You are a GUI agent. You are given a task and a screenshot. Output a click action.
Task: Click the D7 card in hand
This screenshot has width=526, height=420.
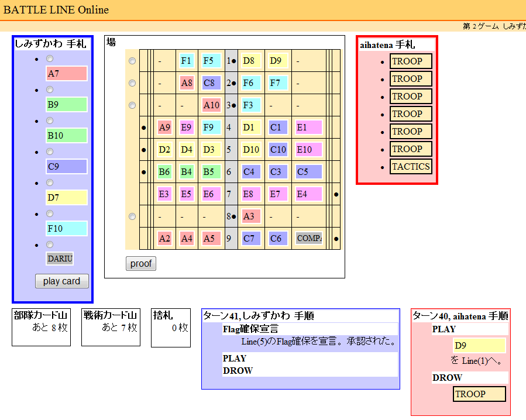[x=67, y=197]
